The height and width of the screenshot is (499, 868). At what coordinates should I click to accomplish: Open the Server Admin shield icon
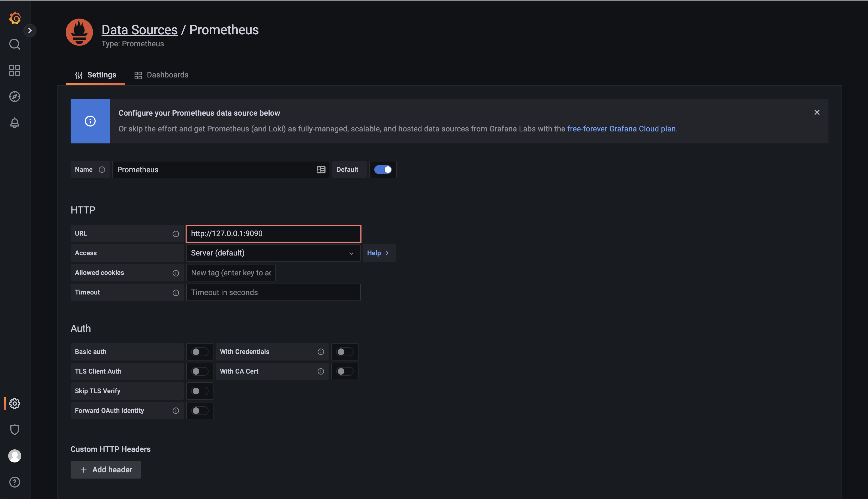(x=14, y=429)
